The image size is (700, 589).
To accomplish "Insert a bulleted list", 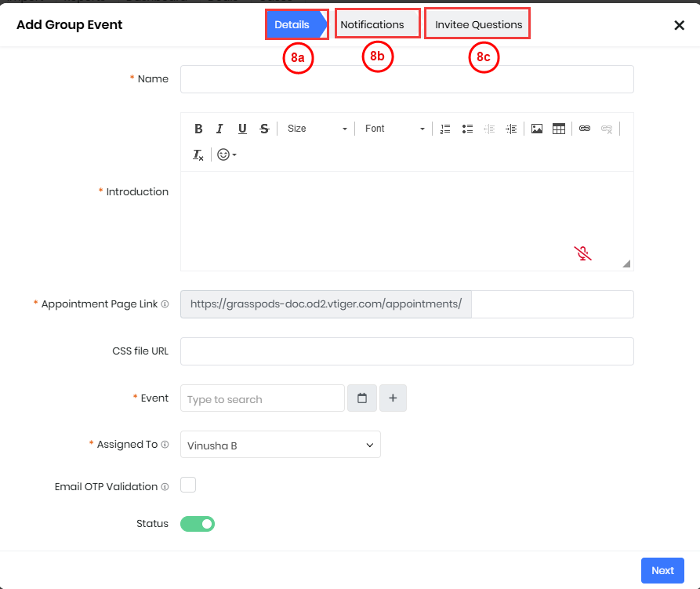I will click(467, 129).
